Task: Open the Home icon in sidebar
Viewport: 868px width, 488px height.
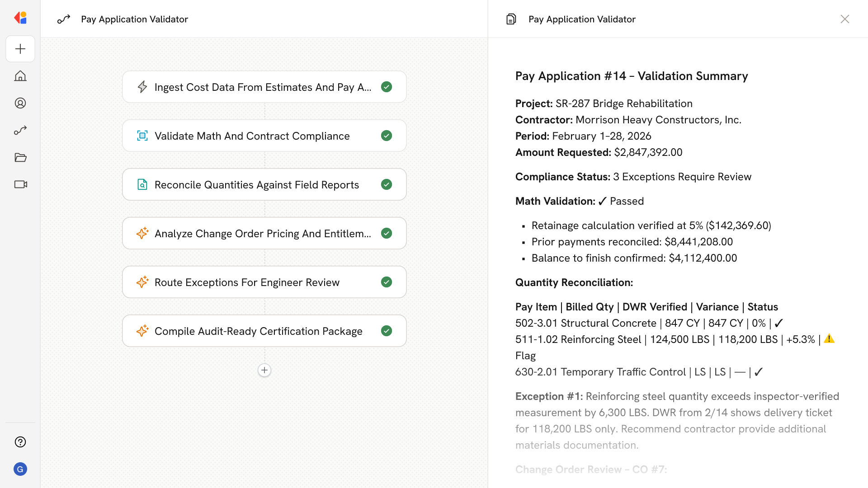Action: (20, 76)
